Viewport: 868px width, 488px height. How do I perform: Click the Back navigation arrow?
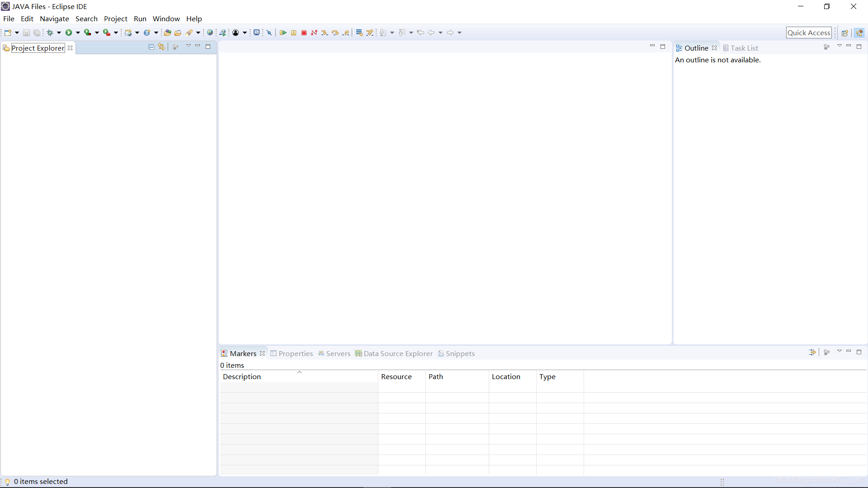click(x=431, y=33)
